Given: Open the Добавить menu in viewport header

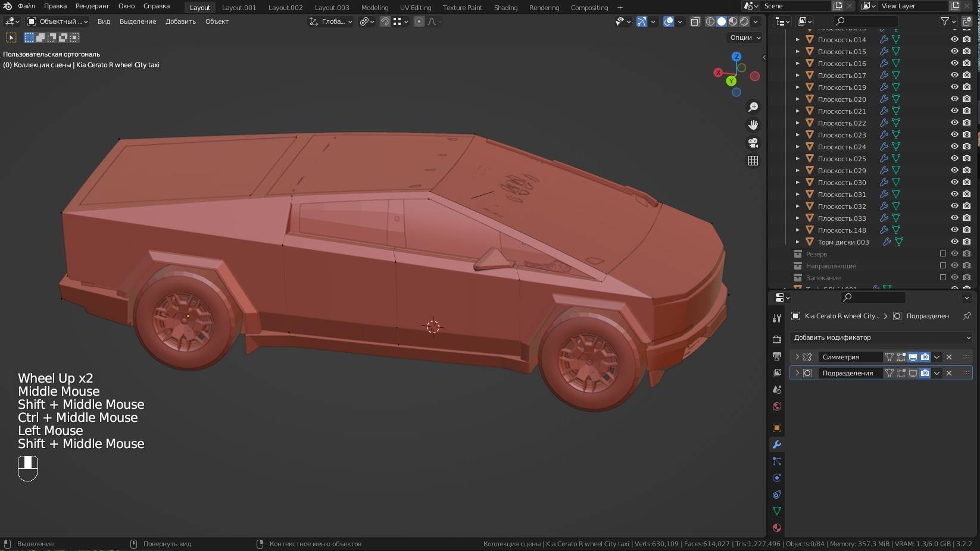Looking at the screenshot, I should [x=180, y=21].
